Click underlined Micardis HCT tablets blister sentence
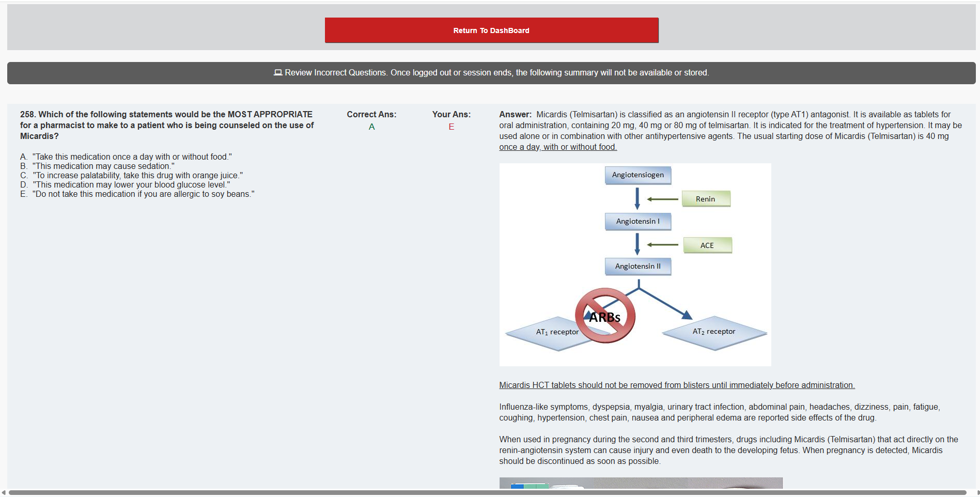Viewport: 980px width, 497px height. (677, 385)
